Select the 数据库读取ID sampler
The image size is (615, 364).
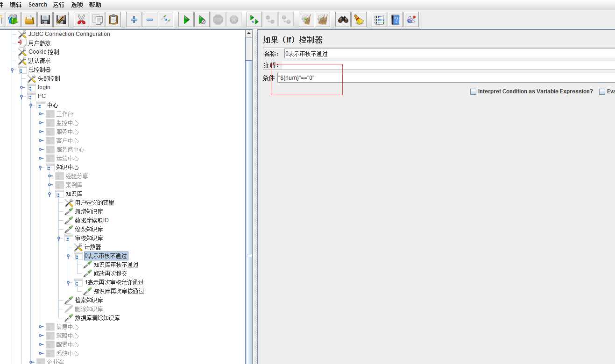point(92,220)
